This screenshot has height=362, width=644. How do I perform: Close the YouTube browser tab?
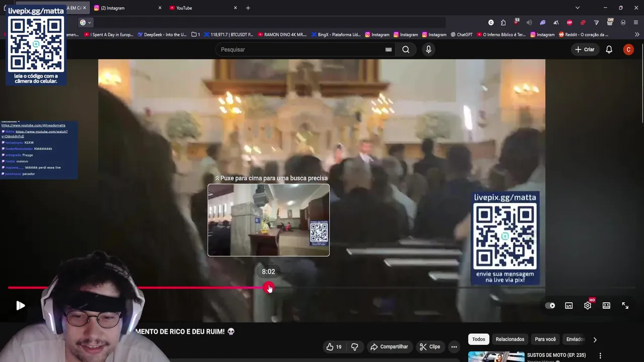[235, 8]
